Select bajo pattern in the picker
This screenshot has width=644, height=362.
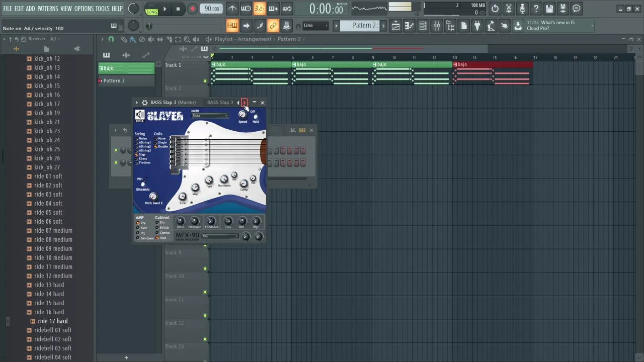pyautogui.click(x=126, y=68)
